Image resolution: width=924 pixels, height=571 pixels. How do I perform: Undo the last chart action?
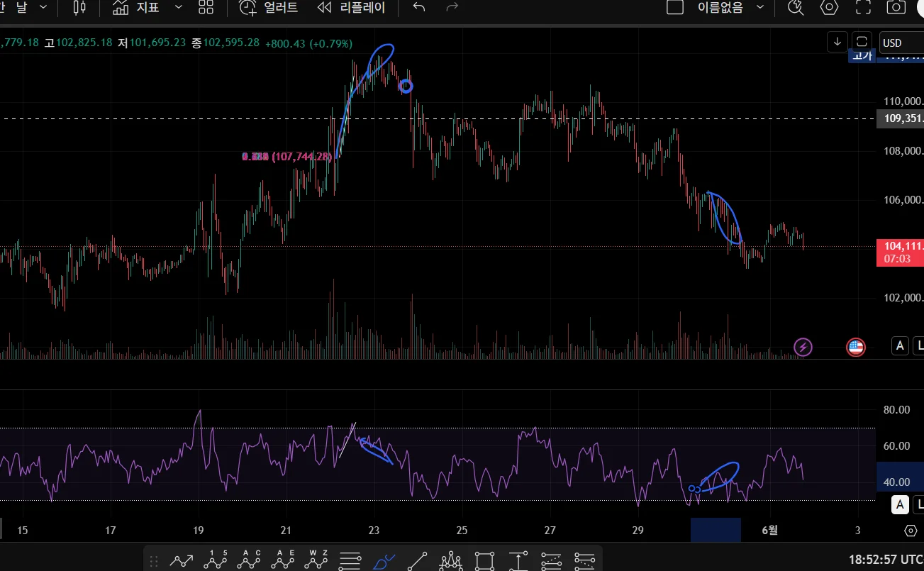(419, 8)
